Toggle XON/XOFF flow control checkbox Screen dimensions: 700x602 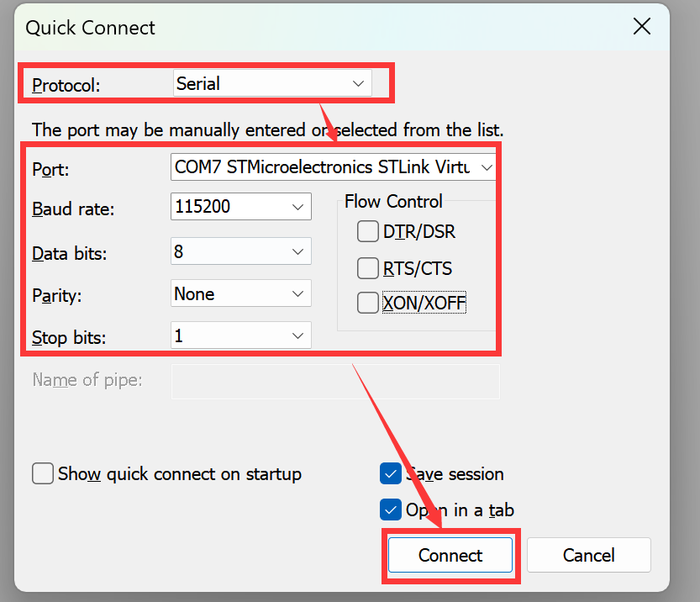click(x=368, y=303)
